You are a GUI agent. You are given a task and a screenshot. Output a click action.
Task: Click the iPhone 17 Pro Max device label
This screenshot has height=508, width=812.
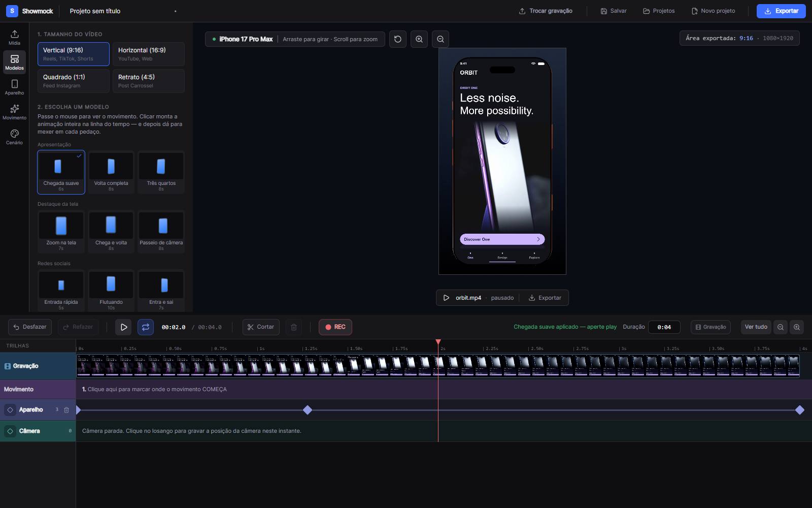pyautogui.click(x=246, y=39)
